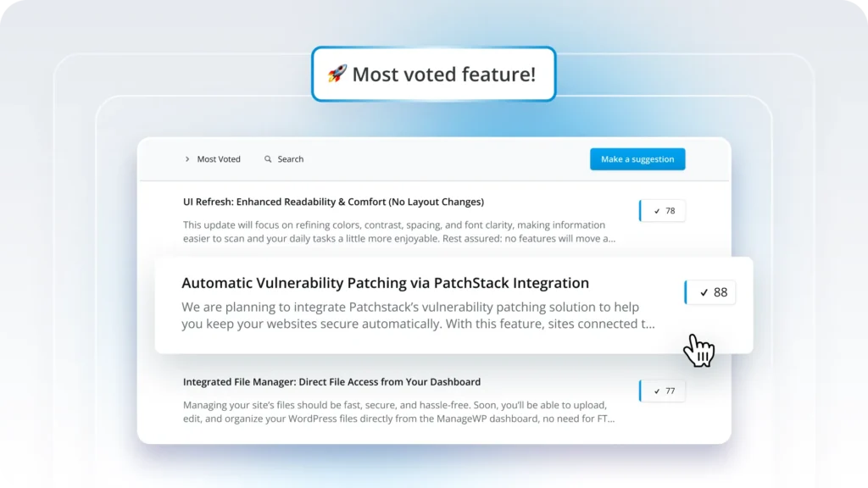Click the rocket icon on the banner
This screenshot has width=868, height=488.
(x=337, y=75)
